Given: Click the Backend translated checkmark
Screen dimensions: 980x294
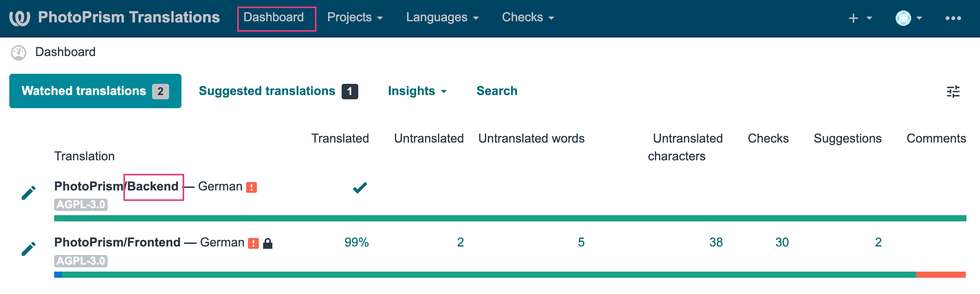Looking at the screenshot, I should (360, 187).
